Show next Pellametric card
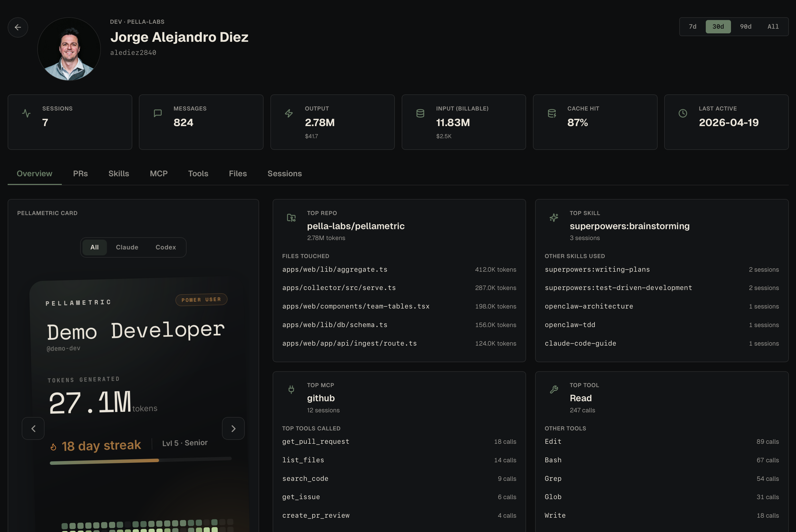Screen dimensions: 796x532 (x=233, y=428)
